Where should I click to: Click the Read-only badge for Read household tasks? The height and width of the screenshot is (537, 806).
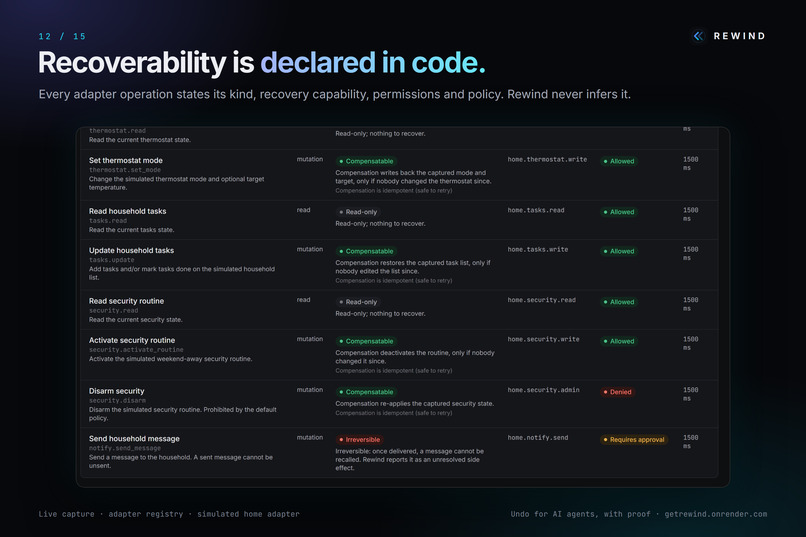coord(358,212)
